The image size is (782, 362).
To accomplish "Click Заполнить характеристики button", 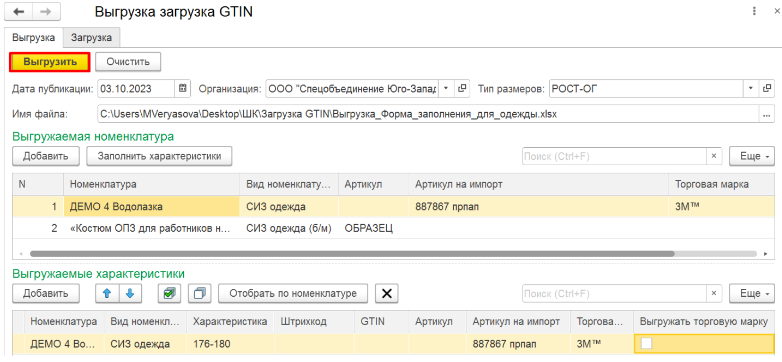I will click(159, 156).
